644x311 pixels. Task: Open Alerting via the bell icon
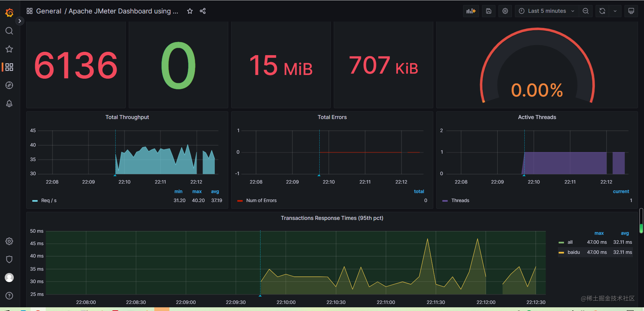coord(9,104)
